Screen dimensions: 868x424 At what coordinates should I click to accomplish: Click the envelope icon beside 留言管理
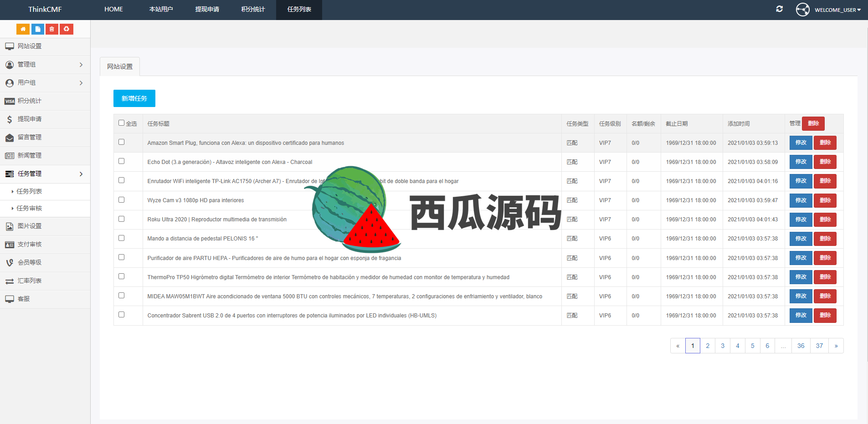[10, 138]
